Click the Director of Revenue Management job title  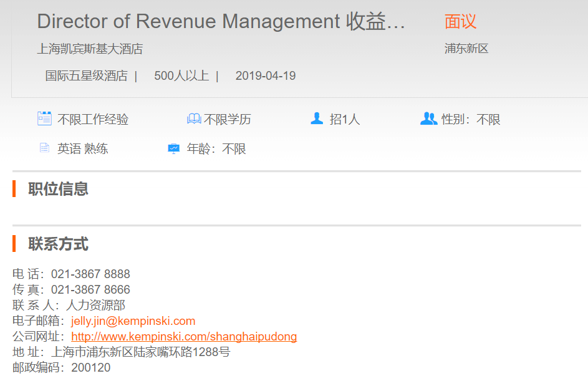coord(221,22)
